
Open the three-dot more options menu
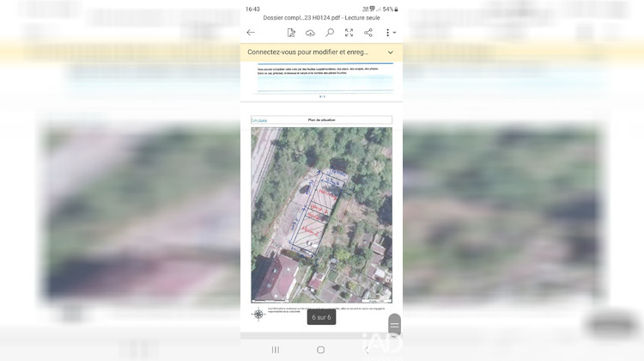pos(388,33)
